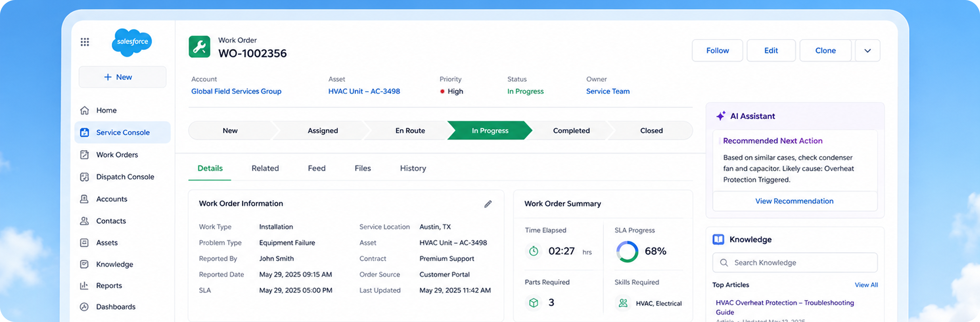Open HVAC Overheat Protection Troubleshooting Guide article

coord(784,307)
